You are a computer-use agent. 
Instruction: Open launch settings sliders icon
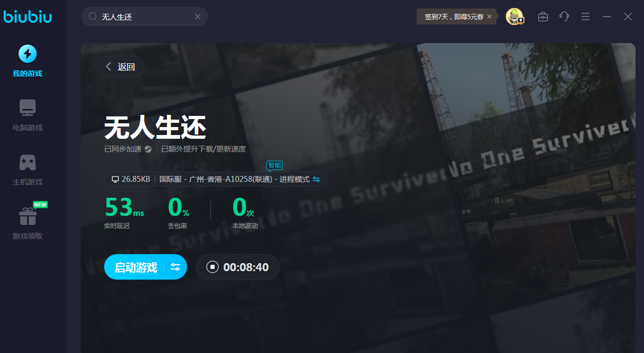176,267
